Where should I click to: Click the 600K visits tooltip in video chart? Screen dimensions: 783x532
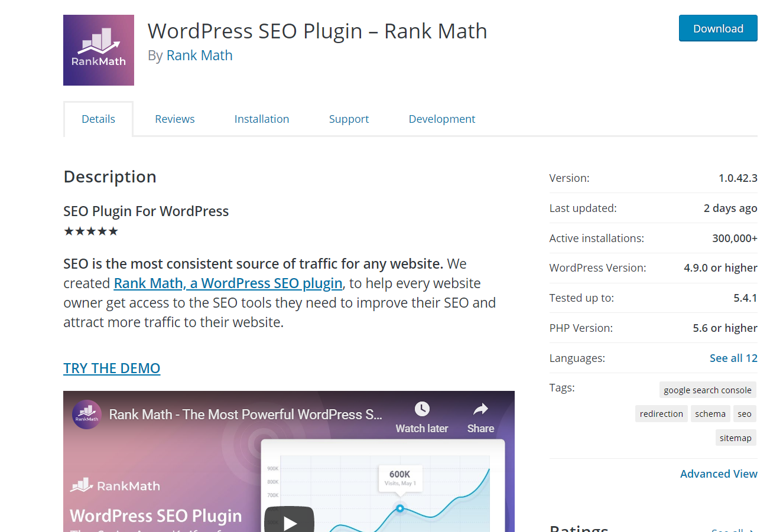(400, 478)
